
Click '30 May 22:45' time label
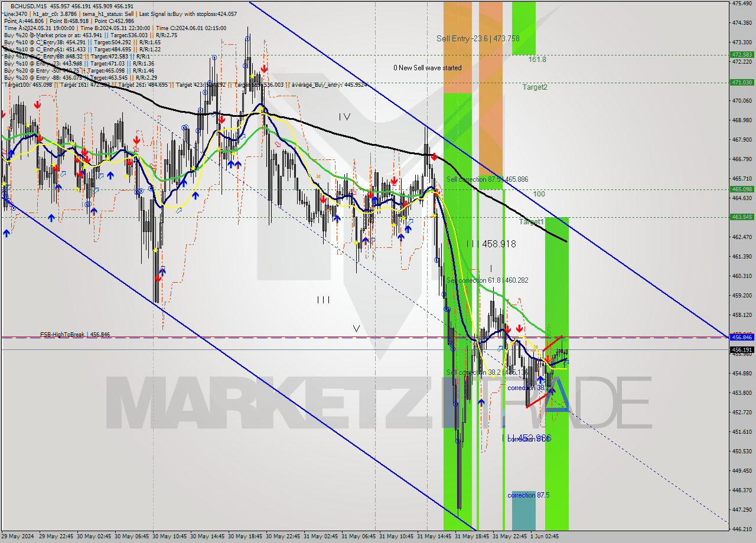click(x=283, y=537)
